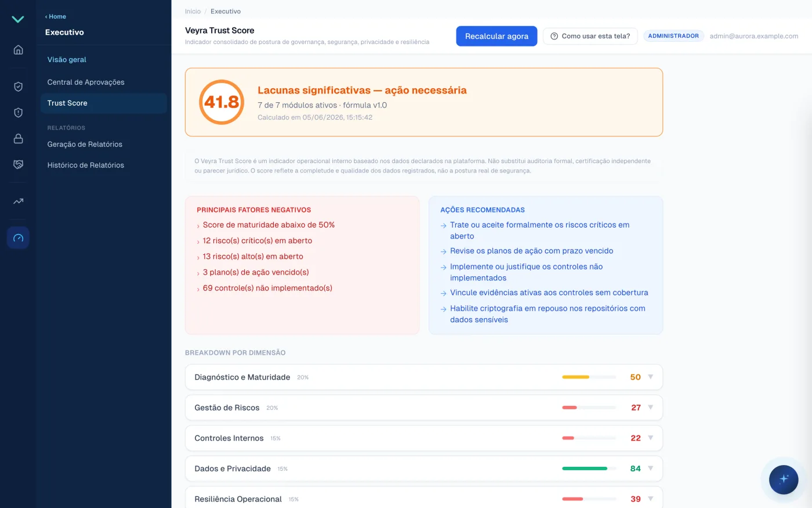Click '3 plano(s) de ação vencido(s)'
This screenshot has width=812, height=508.
256,272
